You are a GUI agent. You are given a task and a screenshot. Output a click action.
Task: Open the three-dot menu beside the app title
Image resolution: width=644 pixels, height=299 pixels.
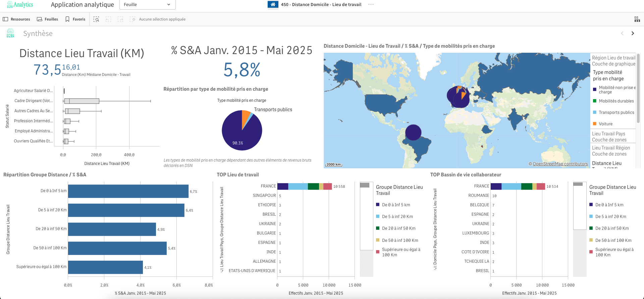coord(371,4)
